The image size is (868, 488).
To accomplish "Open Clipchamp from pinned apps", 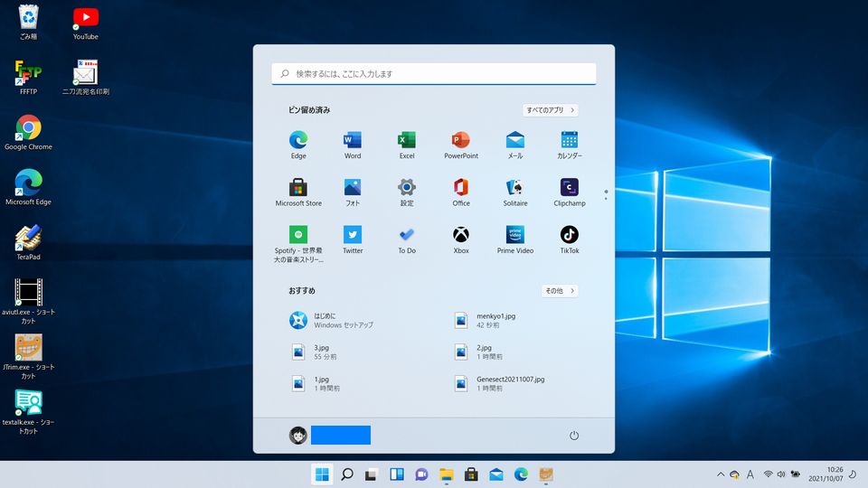I will tap(569, 188).
